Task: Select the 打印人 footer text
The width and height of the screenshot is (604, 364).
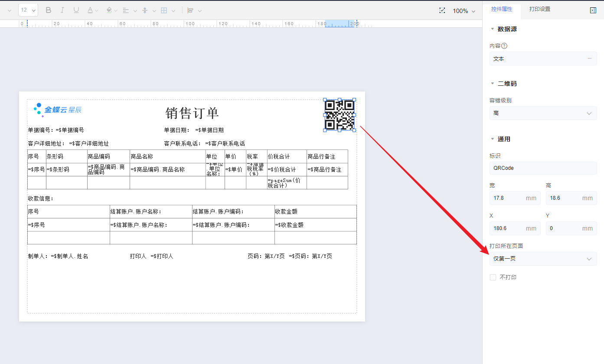Action: (x=152, y=256)
